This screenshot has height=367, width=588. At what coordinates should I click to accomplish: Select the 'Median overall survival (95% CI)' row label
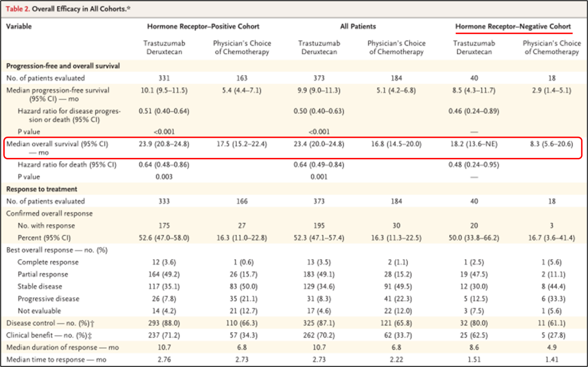tap(57, 148)
